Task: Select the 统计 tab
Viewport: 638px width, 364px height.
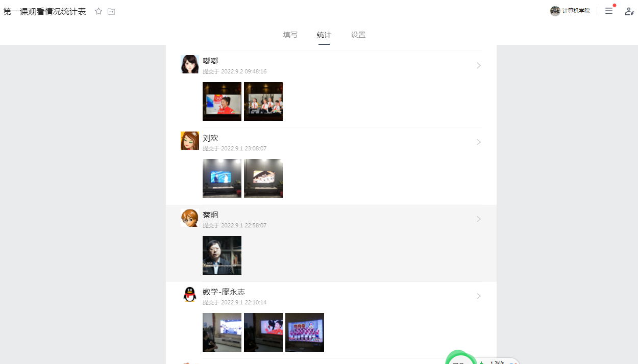Action: [x=324, y=35]
